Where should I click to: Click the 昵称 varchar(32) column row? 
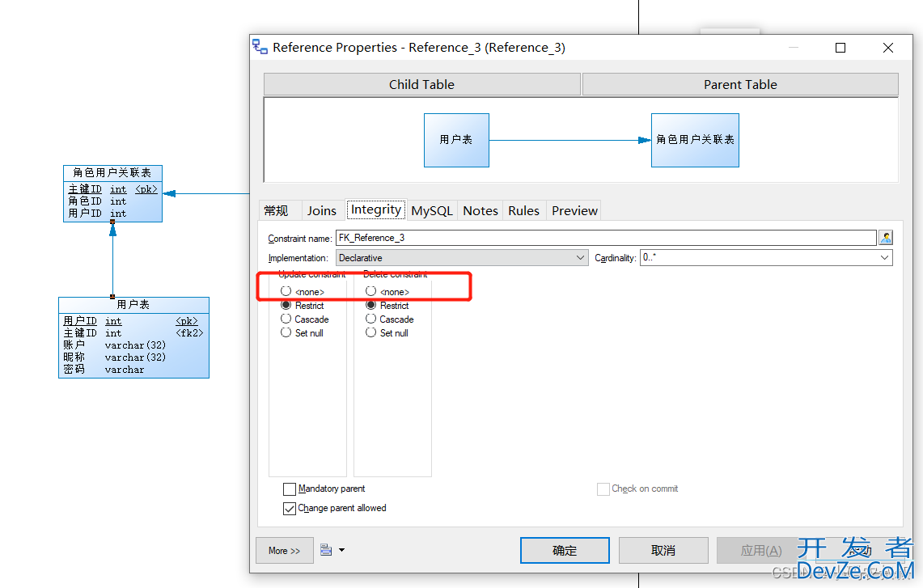coord(115,357)
